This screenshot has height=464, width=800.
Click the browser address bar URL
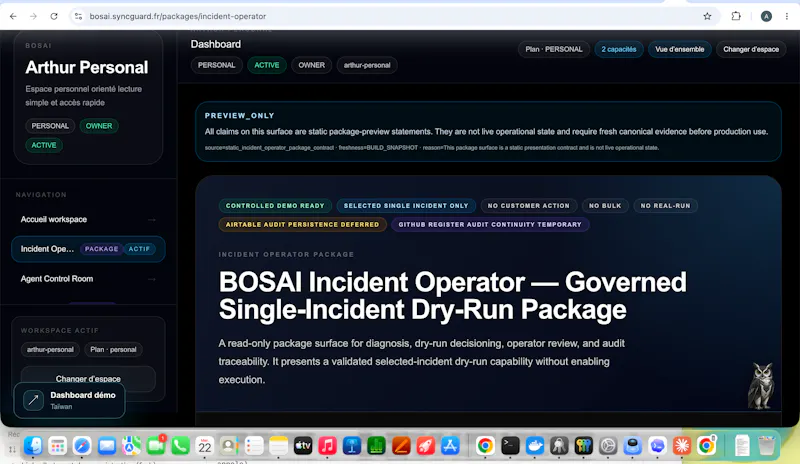[178, 16]
